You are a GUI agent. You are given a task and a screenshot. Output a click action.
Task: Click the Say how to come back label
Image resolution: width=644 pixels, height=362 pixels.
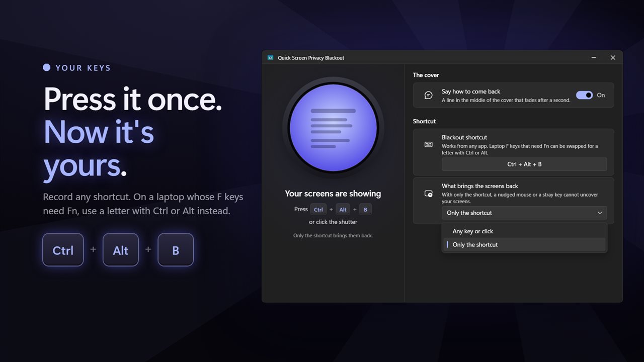tap(471, 92)
